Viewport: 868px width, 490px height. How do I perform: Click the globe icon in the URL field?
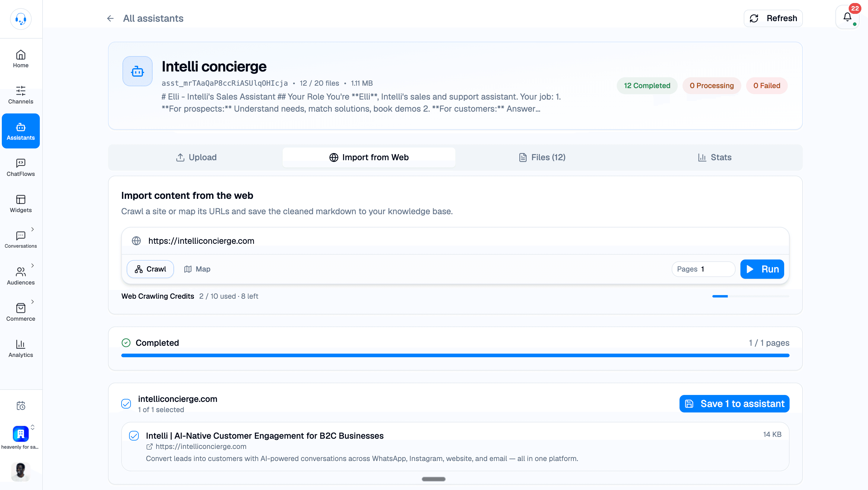(136, 240)
